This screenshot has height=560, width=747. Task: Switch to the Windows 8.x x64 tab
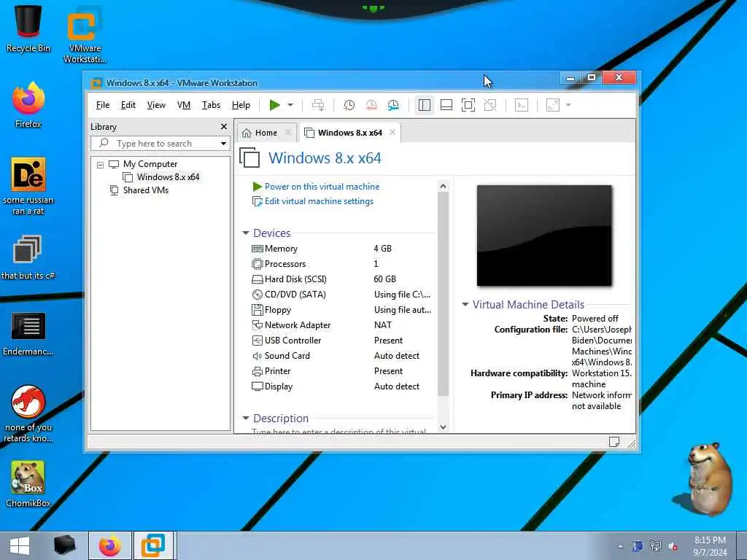coord(349,133)
